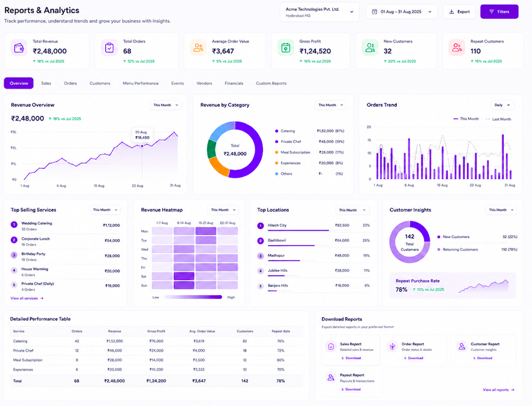Screen dimensions: 532x406
Task: Click the Customer Report person icon
Action: 462,346
